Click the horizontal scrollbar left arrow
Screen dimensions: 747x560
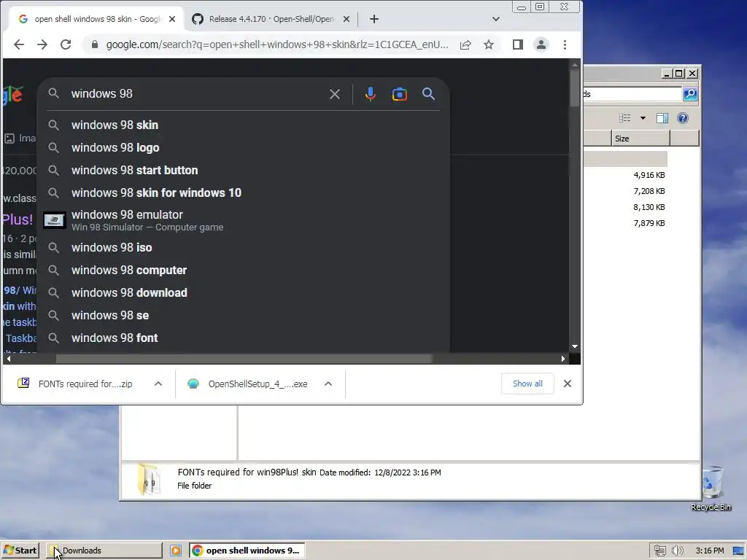9,359
